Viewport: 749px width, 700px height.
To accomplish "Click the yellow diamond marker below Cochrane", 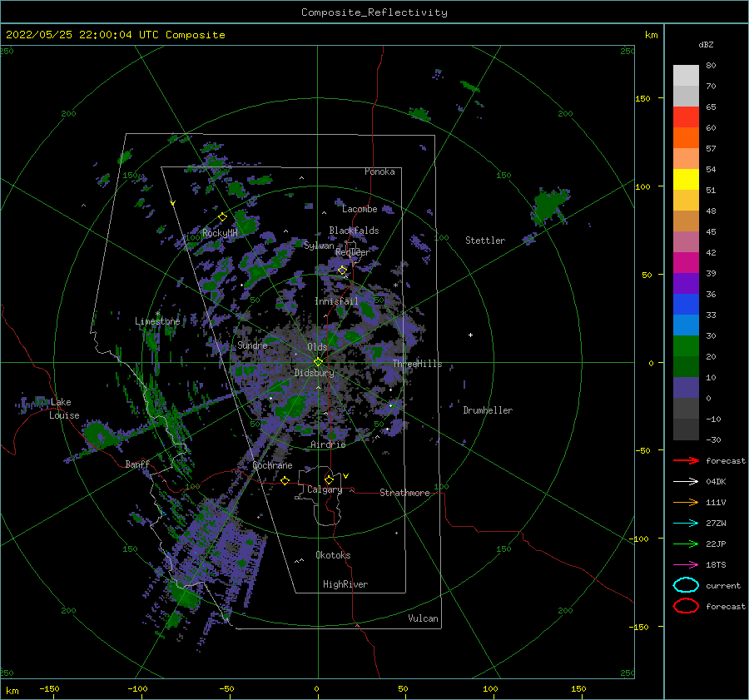I will pos(285,480).
